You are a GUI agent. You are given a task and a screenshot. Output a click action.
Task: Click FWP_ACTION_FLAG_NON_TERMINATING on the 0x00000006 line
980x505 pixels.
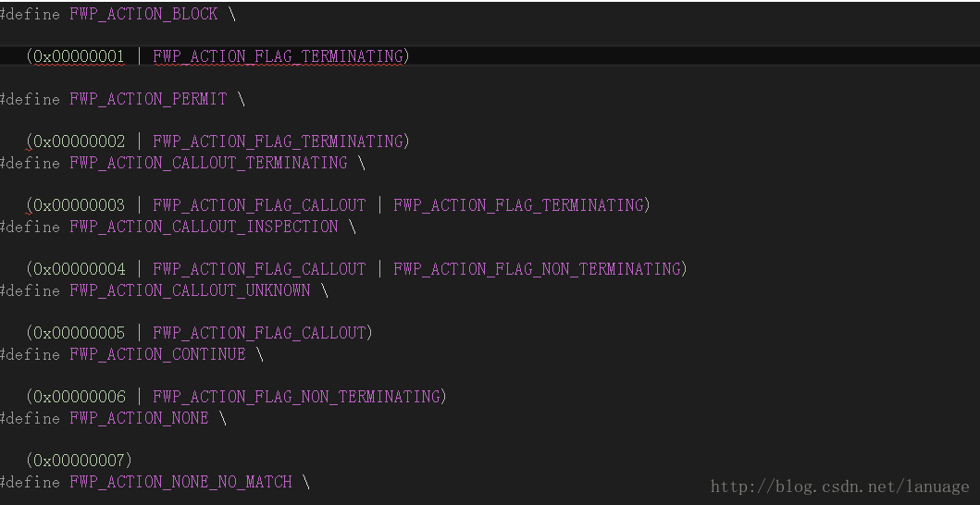click(296, 396)
